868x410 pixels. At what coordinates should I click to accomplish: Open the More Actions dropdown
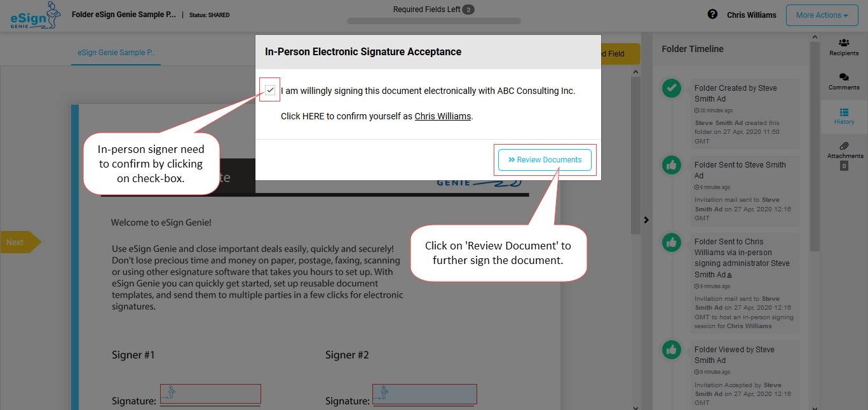[822, 15]
